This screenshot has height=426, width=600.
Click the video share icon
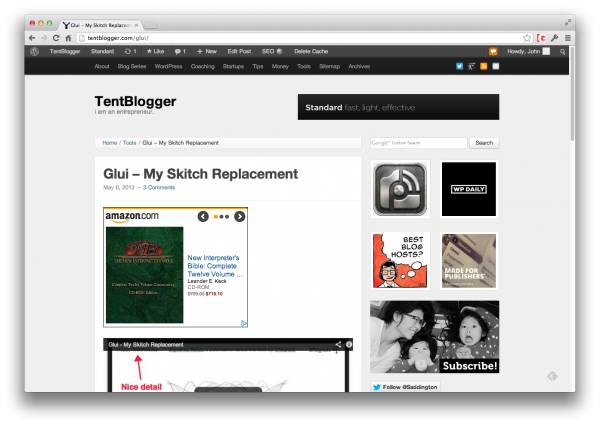tap(338, 344)
